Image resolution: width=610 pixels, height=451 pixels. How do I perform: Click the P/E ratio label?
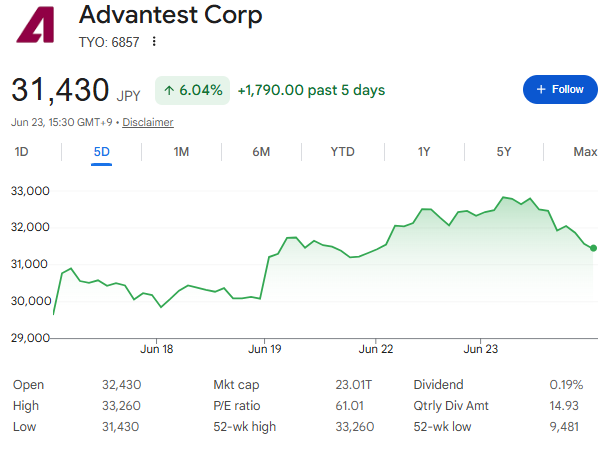(237, 406)
